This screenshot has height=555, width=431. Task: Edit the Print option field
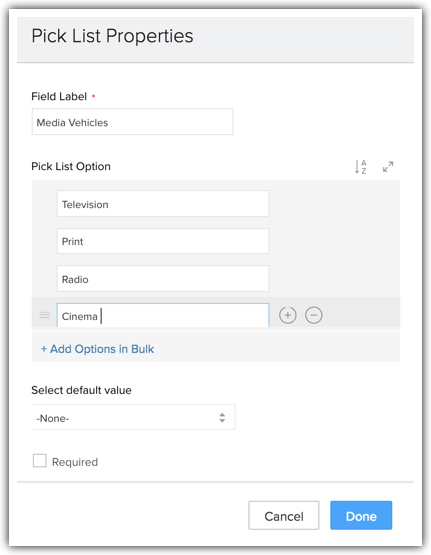point(163,241)
